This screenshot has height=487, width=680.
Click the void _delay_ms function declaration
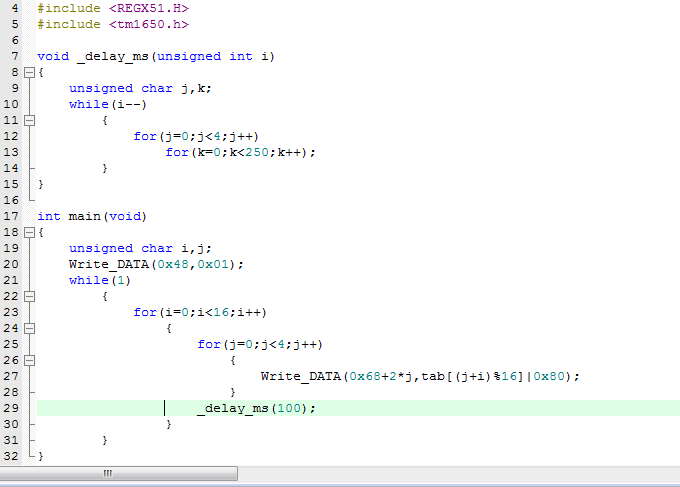point(156,56)
